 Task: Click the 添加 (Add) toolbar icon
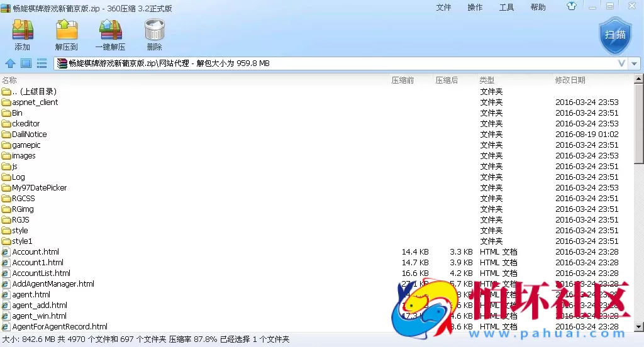23,30
